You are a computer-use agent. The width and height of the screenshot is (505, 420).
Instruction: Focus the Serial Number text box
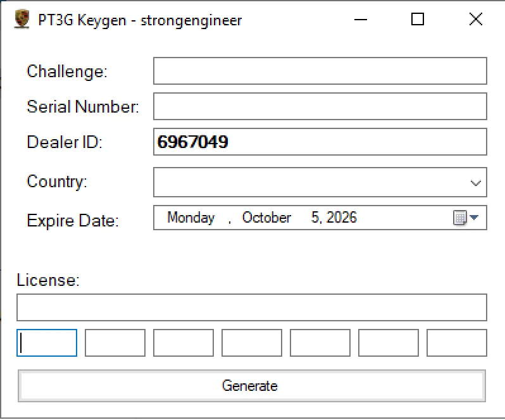click(320, 106)
